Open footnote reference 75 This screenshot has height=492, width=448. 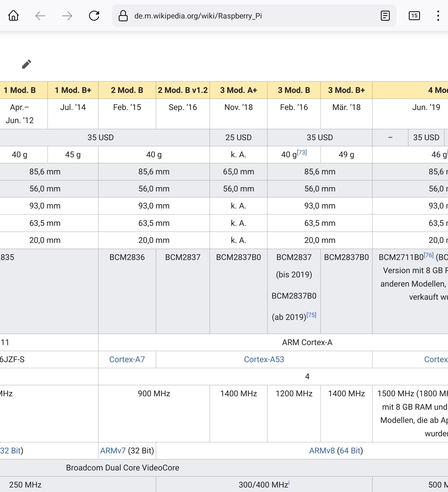(x=311, y=315)
